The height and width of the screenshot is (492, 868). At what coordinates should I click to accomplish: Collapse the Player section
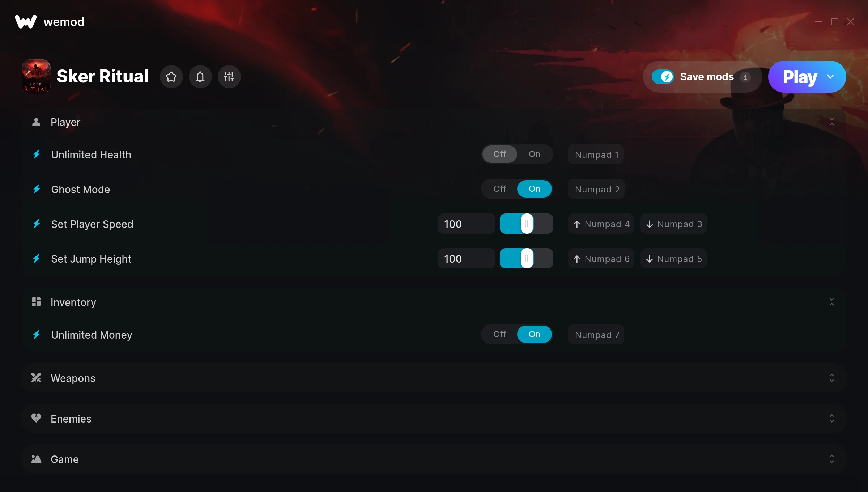[x=832, y=122]
